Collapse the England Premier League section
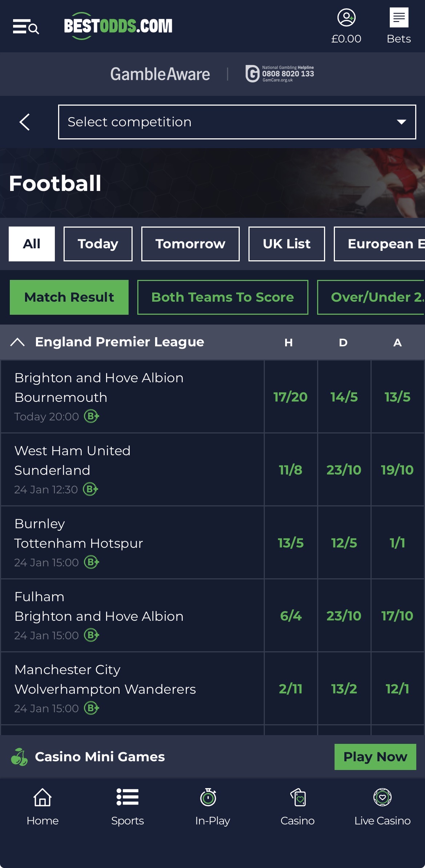 pyautogui.click(x=17, y=342)
